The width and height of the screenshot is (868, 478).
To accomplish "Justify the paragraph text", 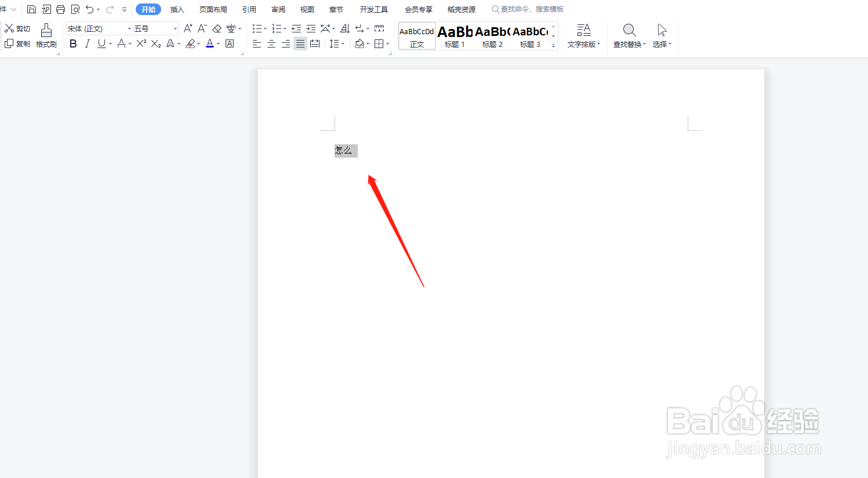I will pyautogui.click(x=300, y=43).
